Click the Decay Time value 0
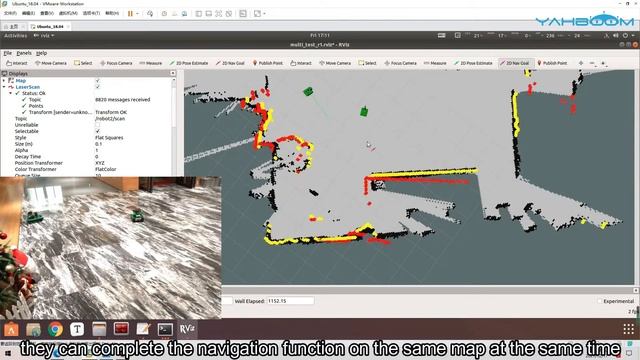Image resolution: width=640 pixels, height=360 pixels. click(97, 157)
